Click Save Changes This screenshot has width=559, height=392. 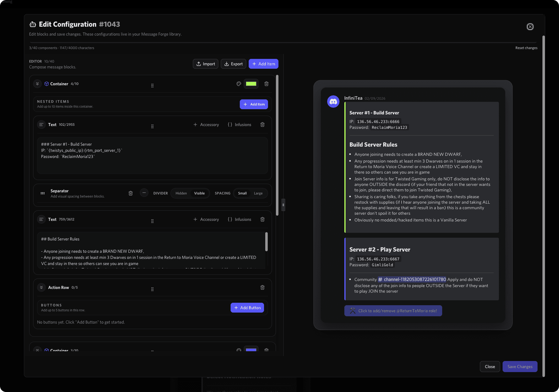[x=520, y=366]
